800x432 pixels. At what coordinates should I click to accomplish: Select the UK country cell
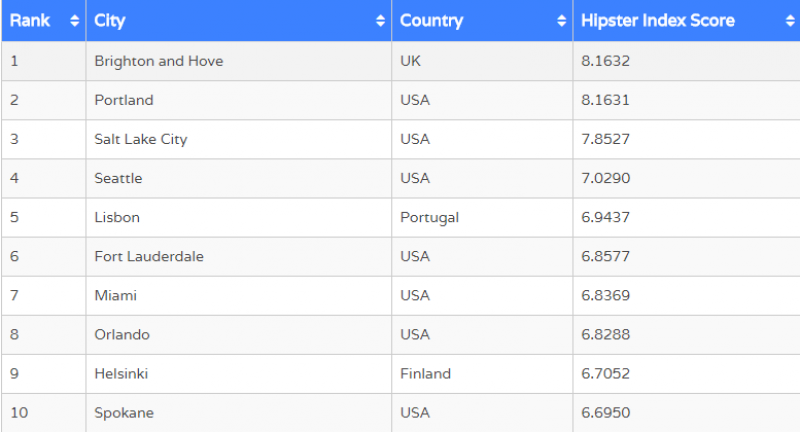[410, 61]
